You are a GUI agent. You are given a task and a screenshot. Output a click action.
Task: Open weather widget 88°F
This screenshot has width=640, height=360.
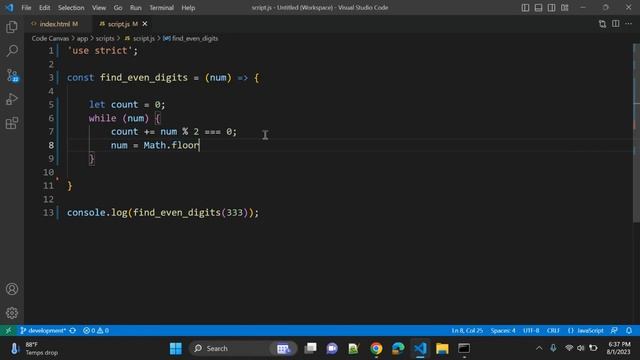tap(34, 348)
